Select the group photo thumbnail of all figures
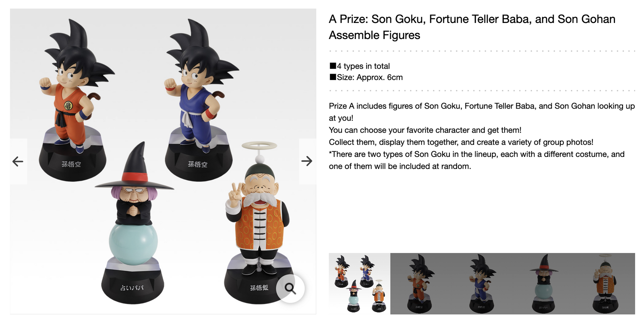 point(359,284)
